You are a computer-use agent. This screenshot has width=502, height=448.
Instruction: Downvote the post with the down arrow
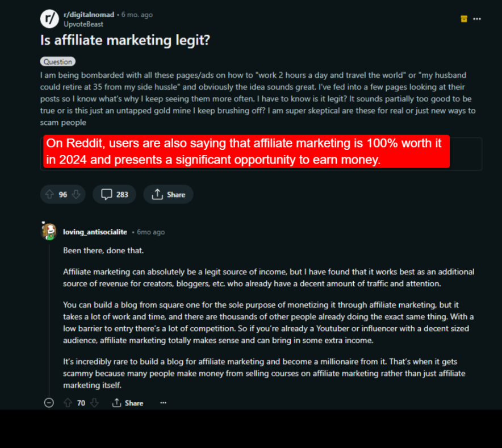[x=76, y=194]
